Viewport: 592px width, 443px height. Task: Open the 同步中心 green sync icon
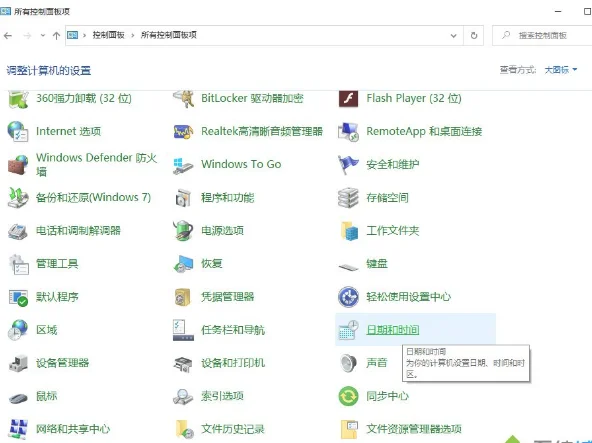pyautogui.click(x=348, y=396)
